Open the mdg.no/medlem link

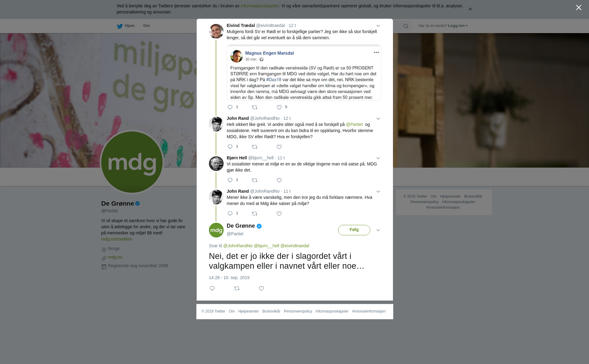tap(117, 239)
